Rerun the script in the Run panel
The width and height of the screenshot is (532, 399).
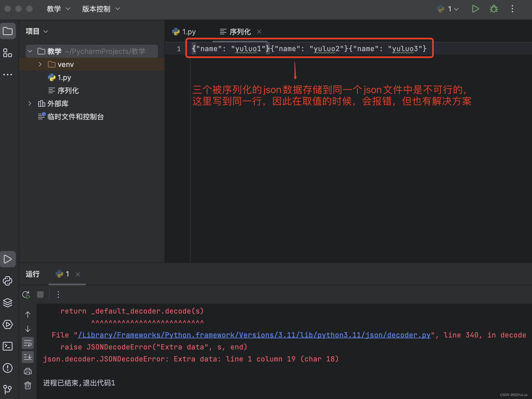point(26,294)
